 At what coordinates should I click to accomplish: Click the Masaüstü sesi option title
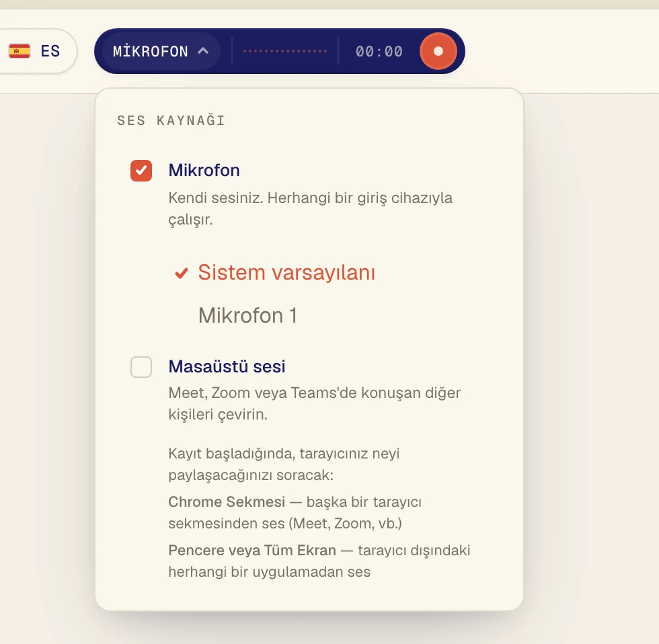click(227, 366)
